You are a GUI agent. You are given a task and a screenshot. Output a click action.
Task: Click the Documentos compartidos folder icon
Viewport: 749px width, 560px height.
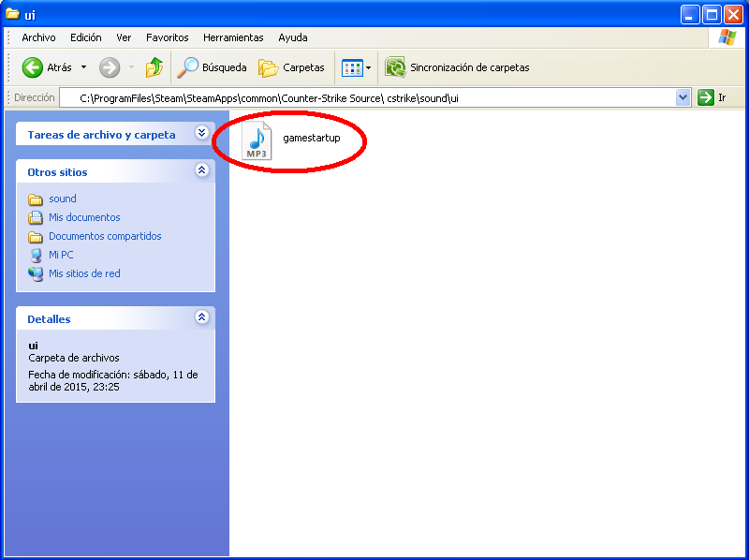point(36,237)
